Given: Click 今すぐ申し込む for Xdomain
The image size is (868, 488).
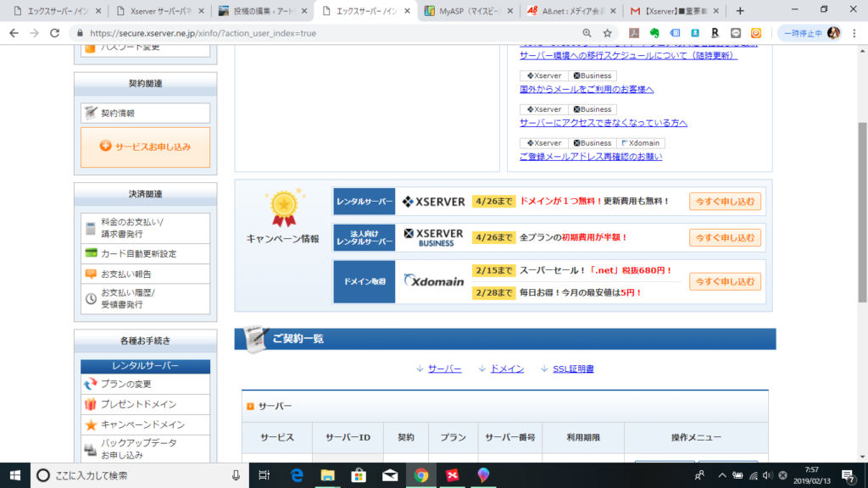Looking at the screenshot, I should coord(725,281).
